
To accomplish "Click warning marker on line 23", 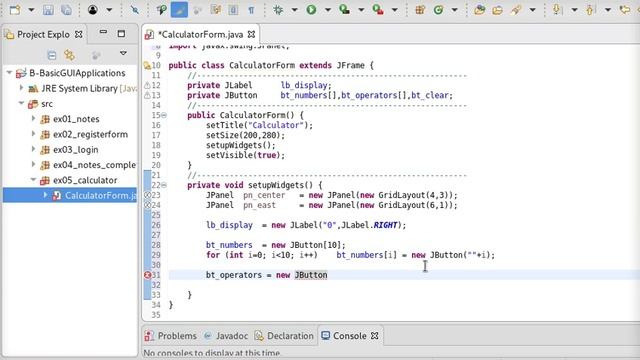I will (x=148, y=195).
